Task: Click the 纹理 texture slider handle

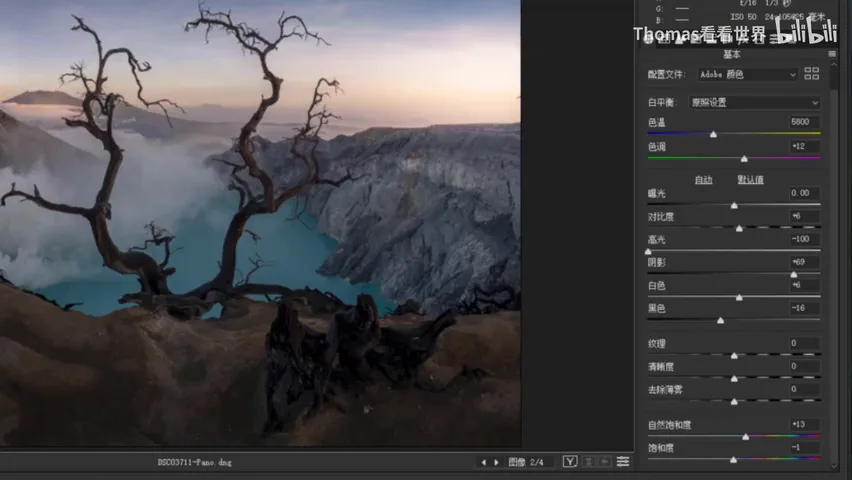Action: pos(734,356)
